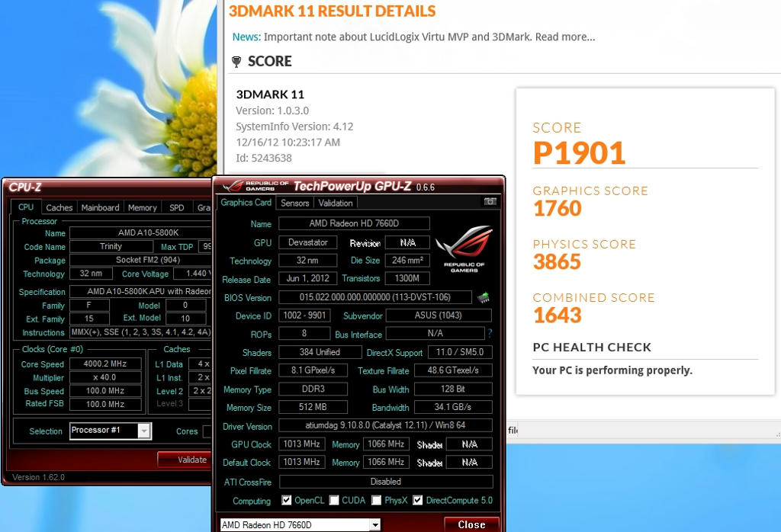Click the CPU-Z Name value 'AMD A10-5800K'
The image size is (781, 532).
point(141,233)
